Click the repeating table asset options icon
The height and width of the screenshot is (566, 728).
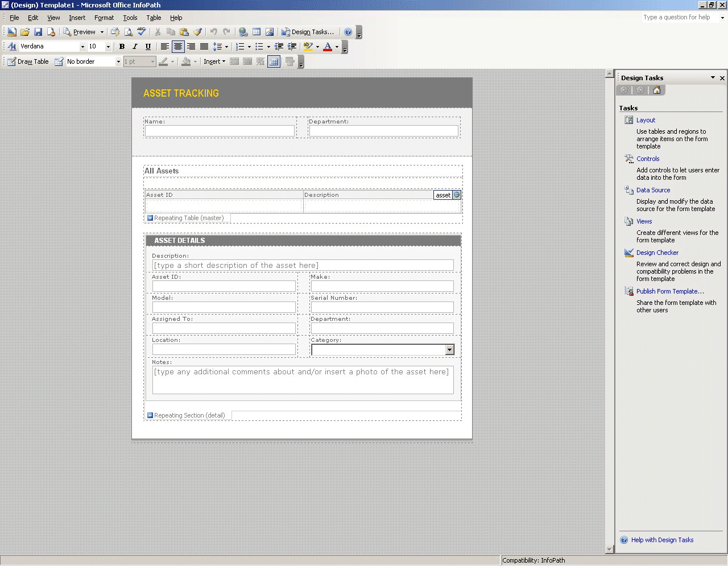456,195
